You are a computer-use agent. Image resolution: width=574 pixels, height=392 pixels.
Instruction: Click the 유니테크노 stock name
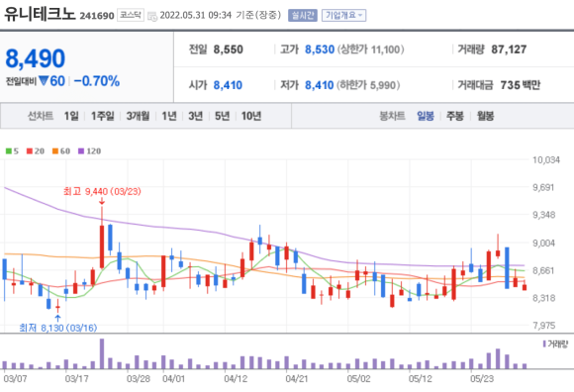tap(40, 14)
